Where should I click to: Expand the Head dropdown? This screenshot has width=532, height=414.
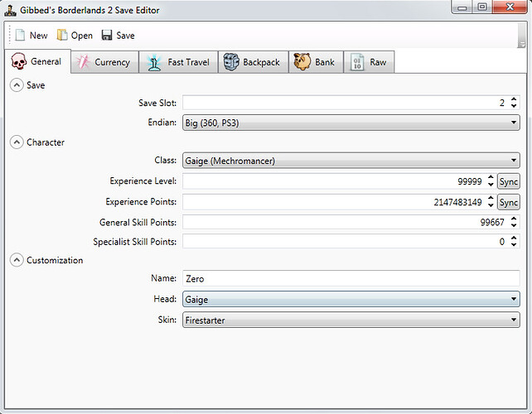(351, 300)
